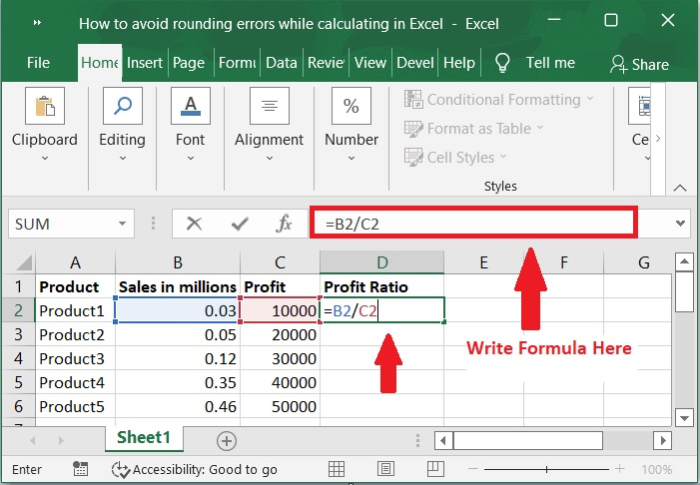Screen dimensions: 700x485
Task: Click the Tell me search text
Action: [x=550, y=63]
